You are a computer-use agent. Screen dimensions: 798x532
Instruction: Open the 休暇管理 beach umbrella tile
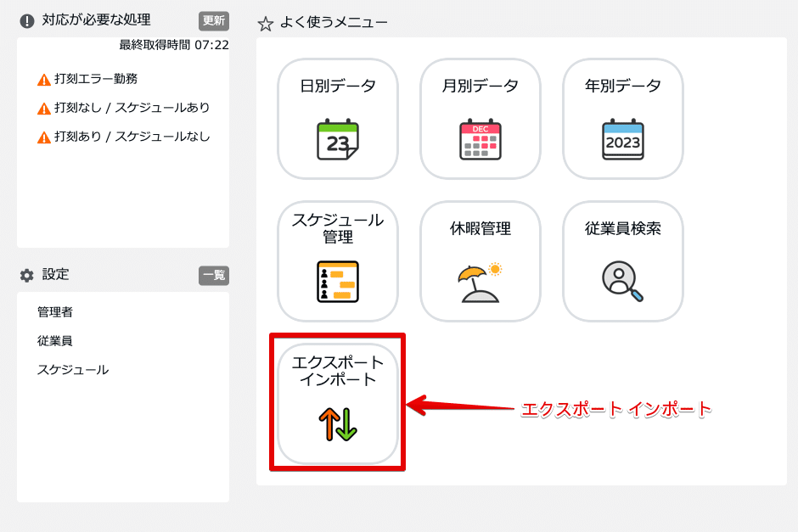click(x=480, y=261)
